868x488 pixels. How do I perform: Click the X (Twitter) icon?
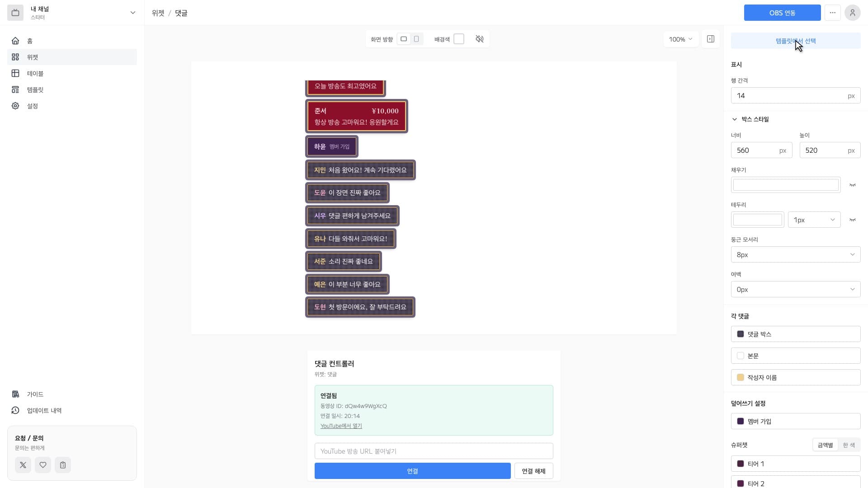coord(23,465)
